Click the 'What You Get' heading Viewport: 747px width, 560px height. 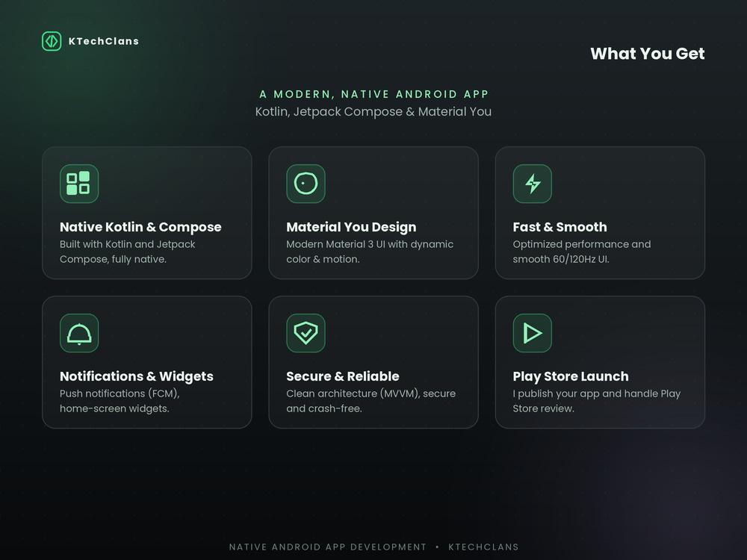[648, 54]
